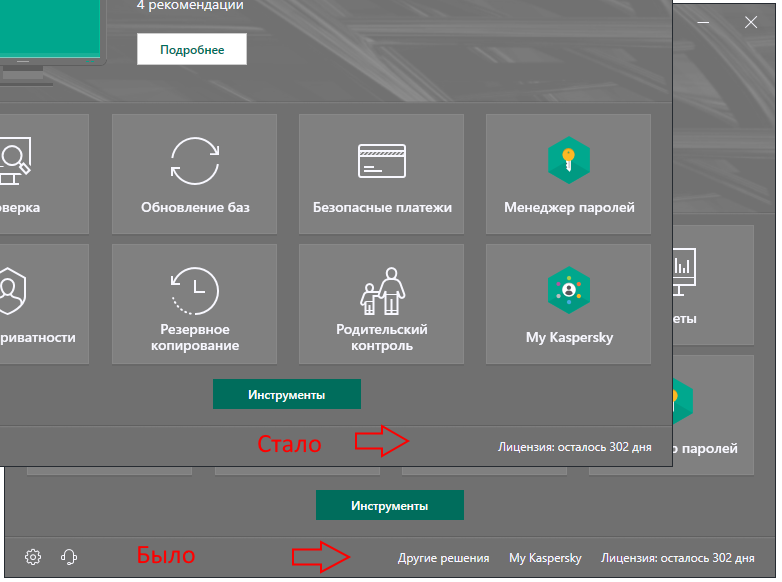This screenshot has width=782, height=582.
Task: Minimize the back Kaspersky window
Action: tap(703, 22)
